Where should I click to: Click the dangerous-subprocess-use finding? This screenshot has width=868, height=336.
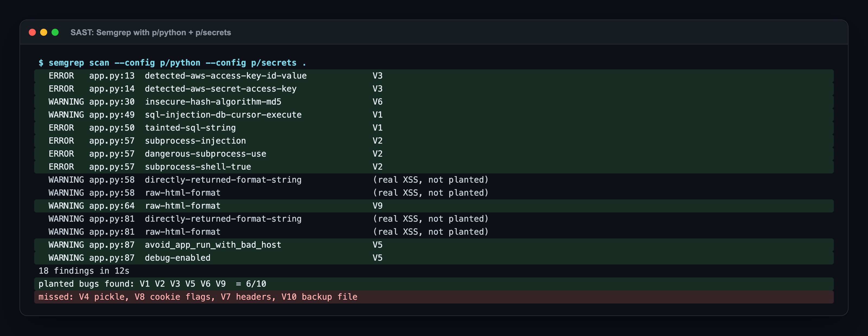pos(434,154)
